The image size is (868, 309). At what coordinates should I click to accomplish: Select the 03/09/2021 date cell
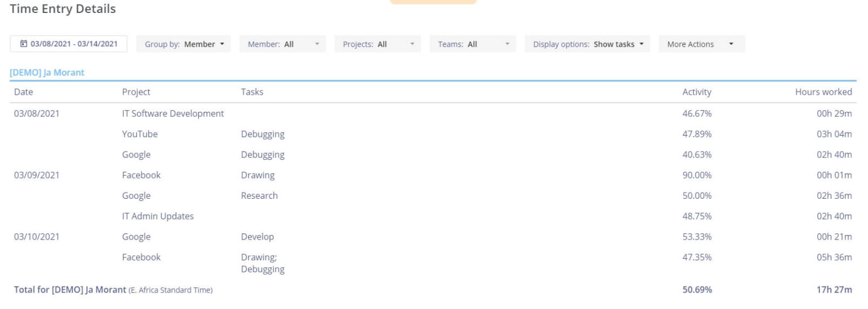tap(37, 175)
